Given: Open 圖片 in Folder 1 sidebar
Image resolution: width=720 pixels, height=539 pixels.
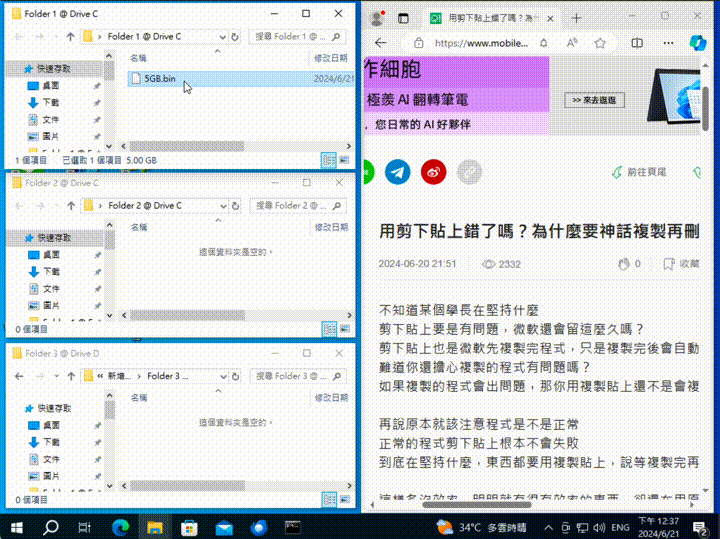Looking at the screenshot, I should click(x=51, y=136).
